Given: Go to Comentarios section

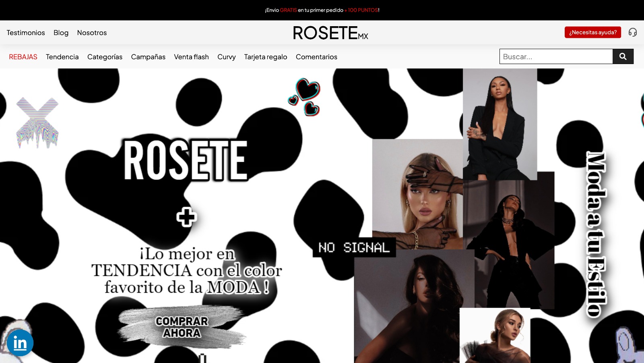Looking at the screenshot, I should [x=316, y=57].
